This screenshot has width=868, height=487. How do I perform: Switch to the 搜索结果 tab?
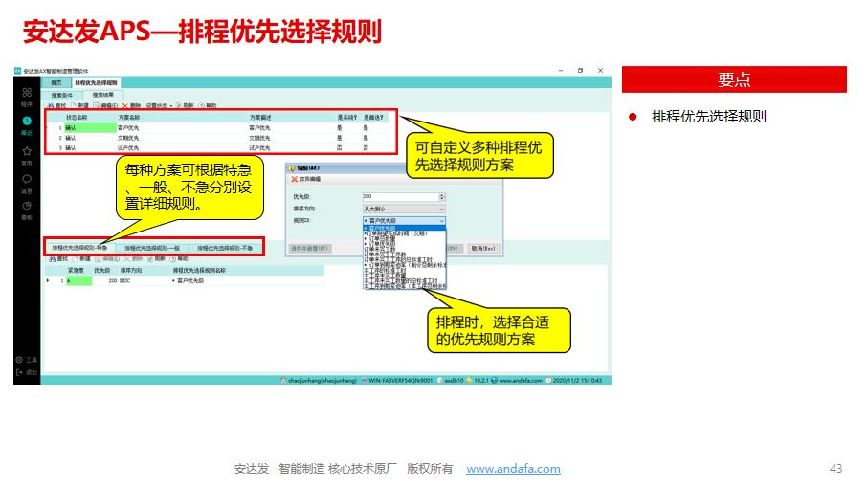point(103,95)
